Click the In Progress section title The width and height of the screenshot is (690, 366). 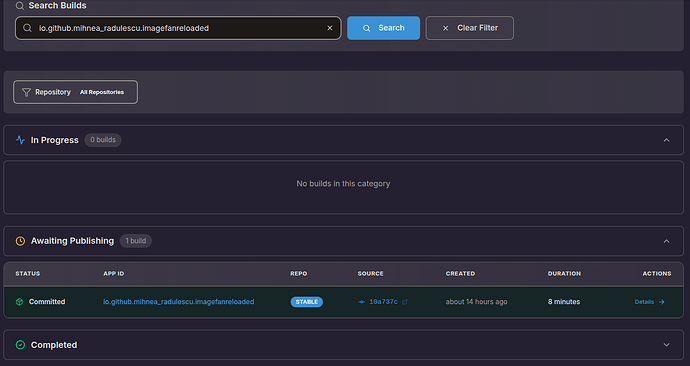click(55, 140)
